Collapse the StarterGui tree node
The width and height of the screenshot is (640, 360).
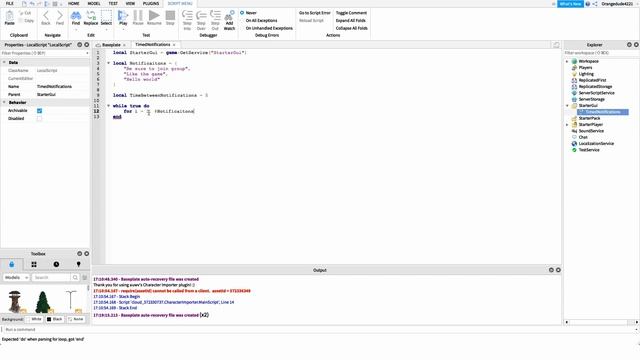click(x=567, y=106)
